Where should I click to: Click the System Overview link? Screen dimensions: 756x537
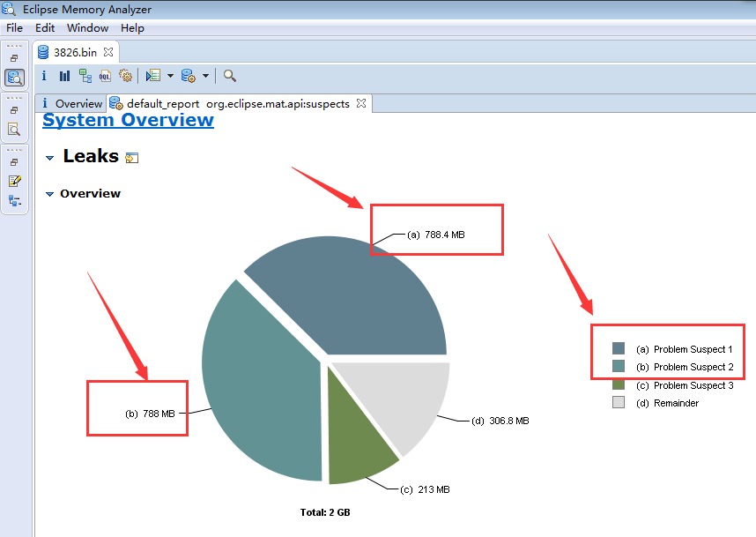(128, 120)
